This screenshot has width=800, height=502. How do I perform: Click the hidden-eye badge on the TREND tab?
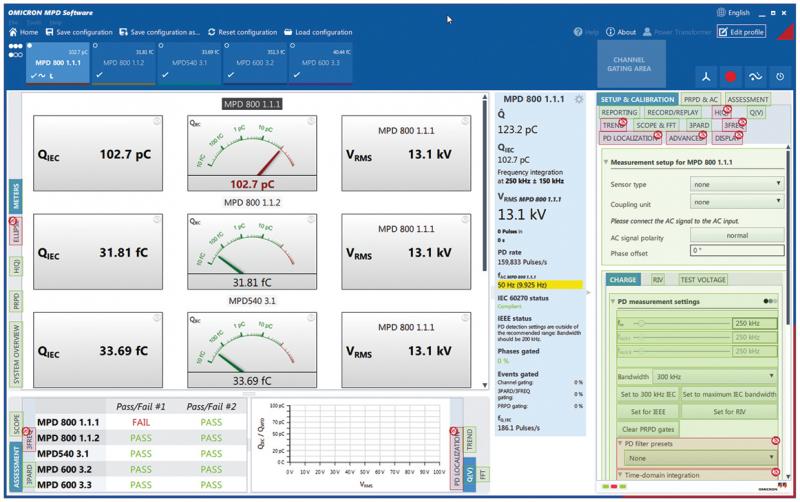[x=622, y=122]
